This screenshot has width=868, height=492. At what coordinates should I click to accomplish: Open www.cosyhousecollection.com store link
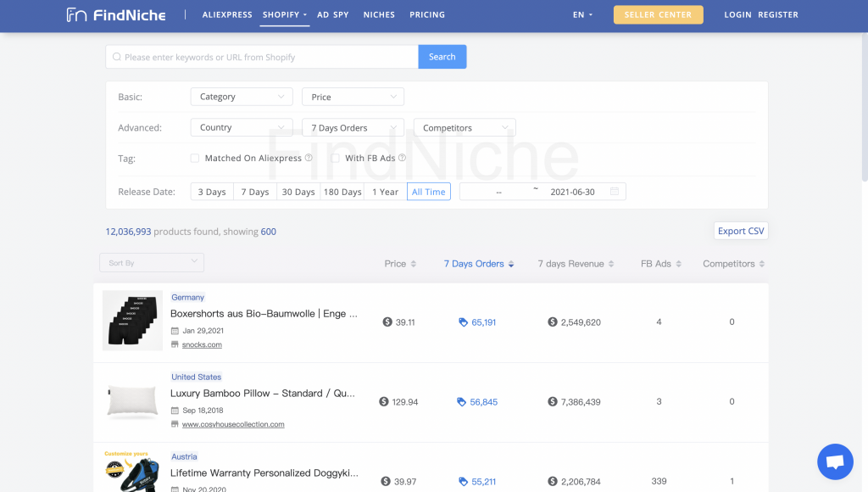coord(233,424)
